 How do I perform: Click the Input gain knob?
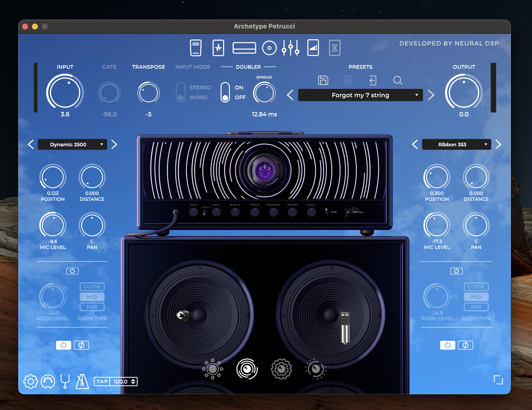click(x=65, y=93)
